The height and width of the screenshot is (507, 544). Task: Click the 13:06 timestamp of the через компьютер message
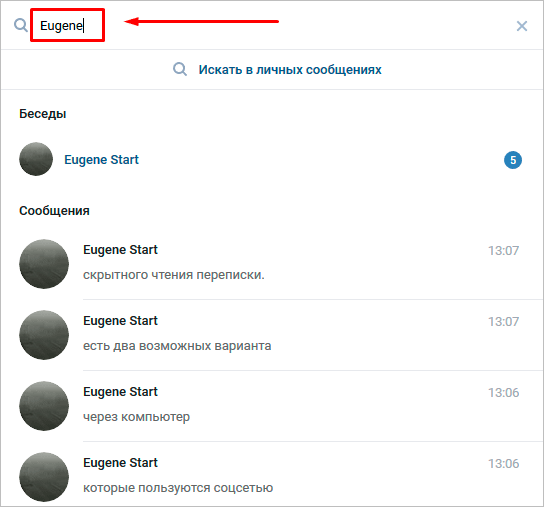point(503,392)
